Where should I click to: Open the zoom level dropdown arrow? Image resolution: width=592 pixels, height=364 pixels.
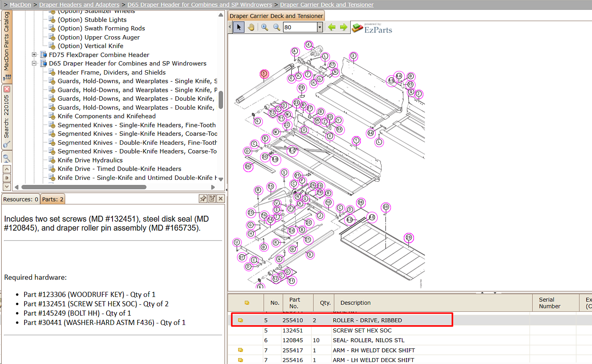[320, 27]
